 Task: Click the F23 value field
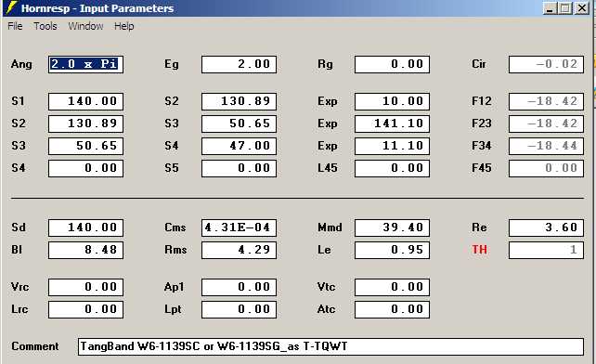click(546, 123)
